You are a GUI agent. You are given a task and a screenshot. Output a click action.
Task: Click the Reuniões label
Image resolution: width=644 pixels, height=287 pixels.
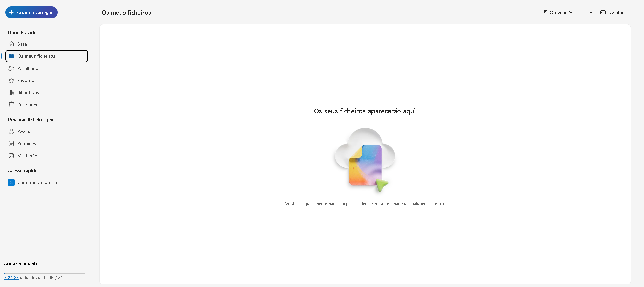pyautogui.click(x=27, y=143)
